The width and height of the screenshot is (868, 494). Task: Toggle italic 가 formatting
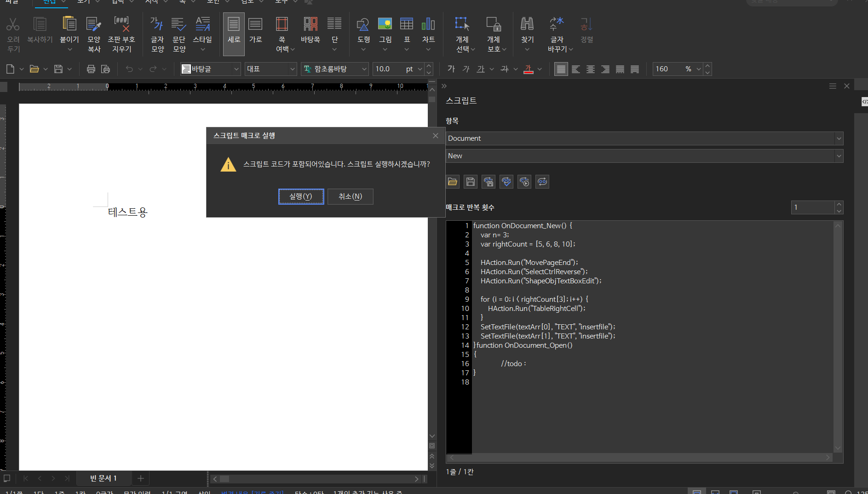[466, 69]
